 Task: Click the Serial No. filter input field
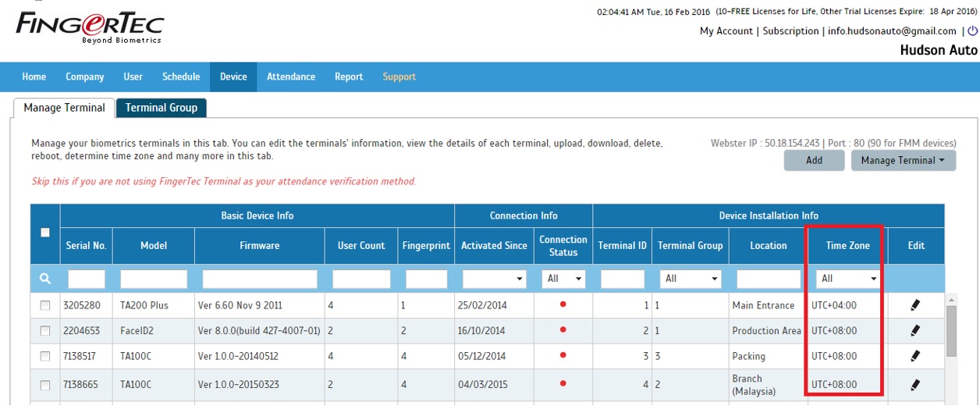coord(87,279)
